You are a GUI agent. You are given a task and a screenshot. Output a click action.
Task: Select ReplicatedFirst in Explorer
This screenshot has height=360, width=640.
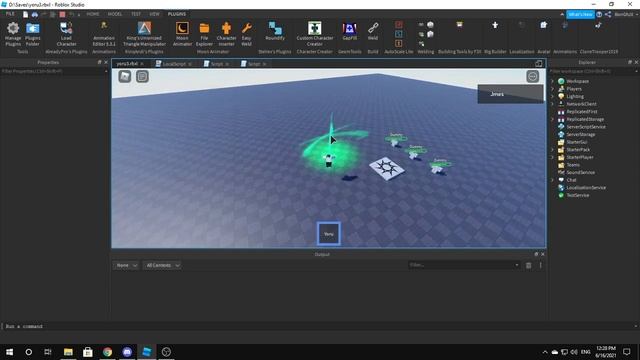(581, 111)
